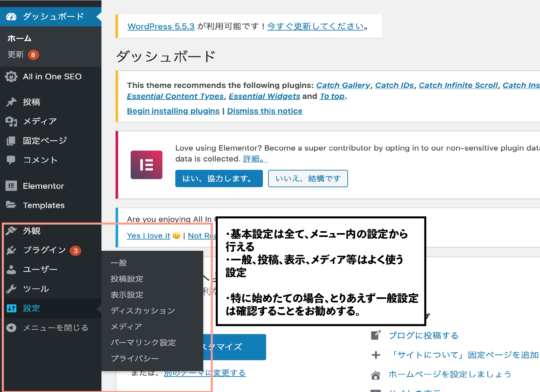The height and width of the screenshot is (392, 540).
Task: Open the Catch Gallery plugin link
Action: click(x=343, y=85)
